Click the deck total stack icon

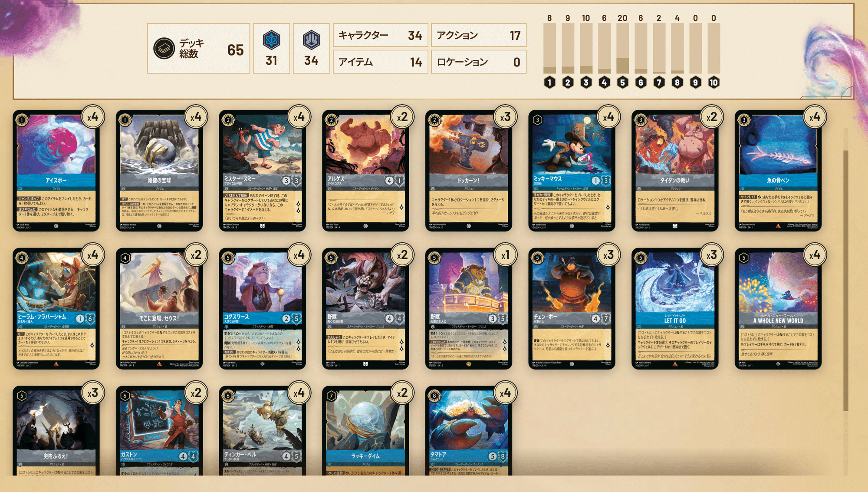coord(164,48)
